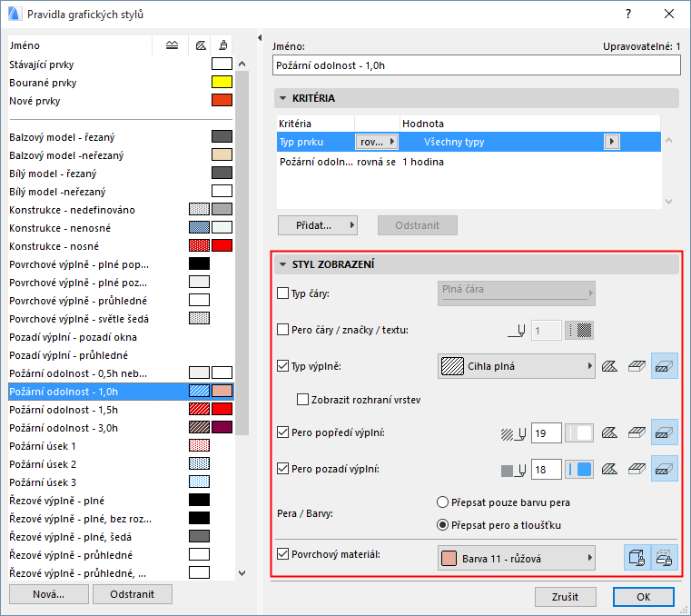Screen dimensions: 691x616
Task: Click foreground fill pen icon next to 19
Action: (513, 434)
